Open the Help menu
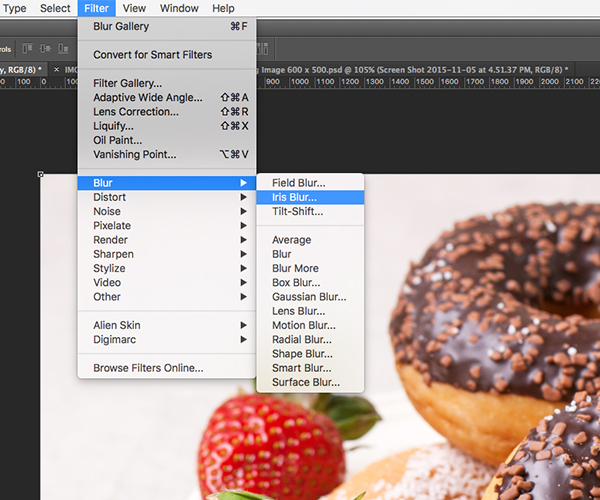The height and width of the screenshot is (500, 600). pos(223,8)
